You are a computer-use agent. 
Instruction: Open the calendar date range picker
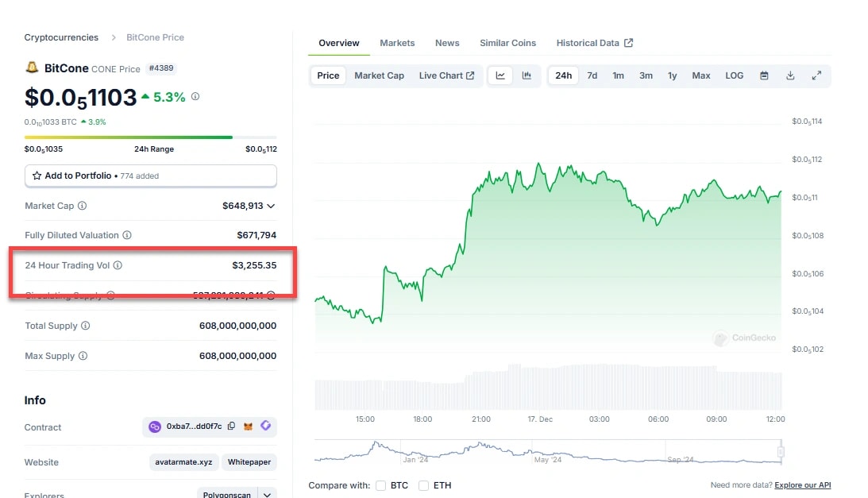click(x=764, y=75)
